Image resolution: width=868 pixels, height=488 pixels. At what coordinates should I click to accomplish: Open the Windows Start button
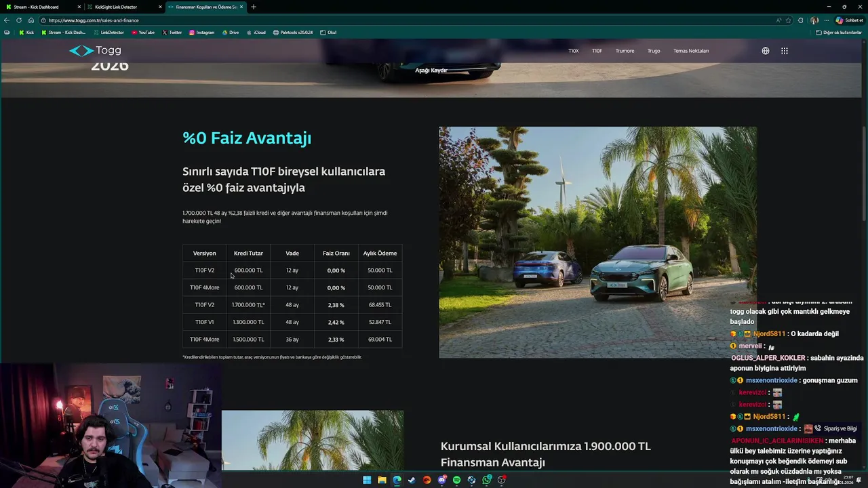[367, 480]
